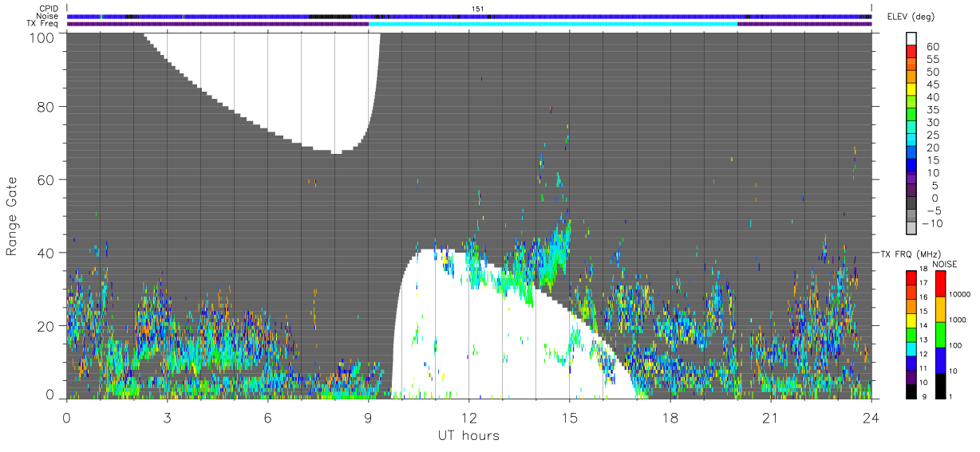Image resolution: width=980 pixels, height=452 pixels.
Task: Click the x-axis tick label '18'
Action: 670,418
